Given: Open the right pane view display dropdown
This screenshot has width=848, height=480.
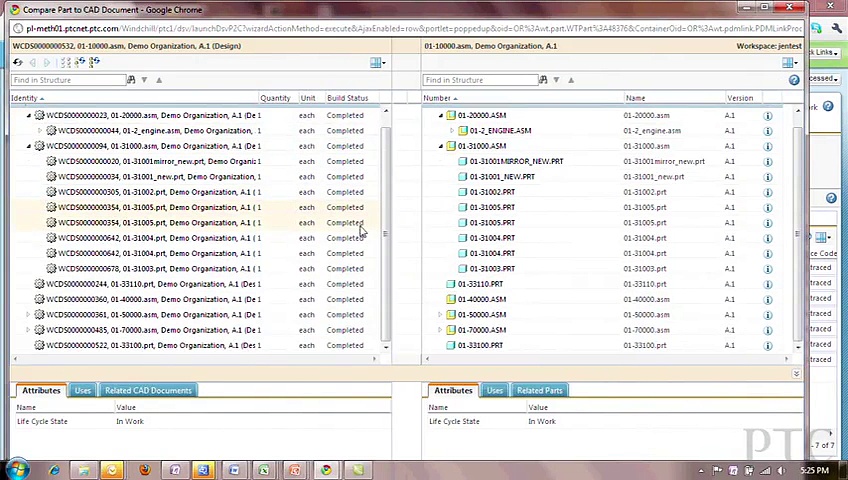Looking at the screenshot, I should point(789,63).
